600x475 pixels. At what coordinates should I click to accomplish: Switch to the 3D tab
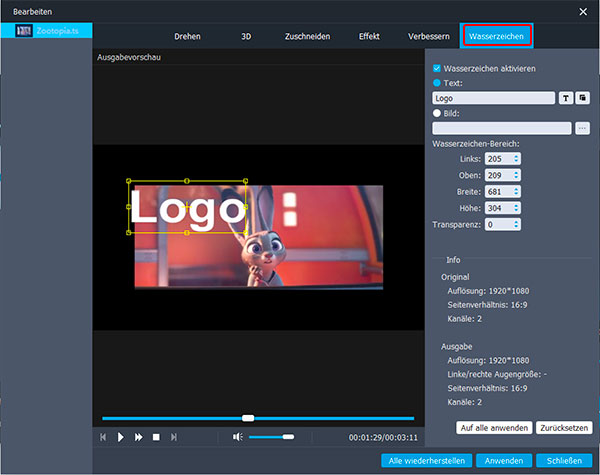coord(246,36)
